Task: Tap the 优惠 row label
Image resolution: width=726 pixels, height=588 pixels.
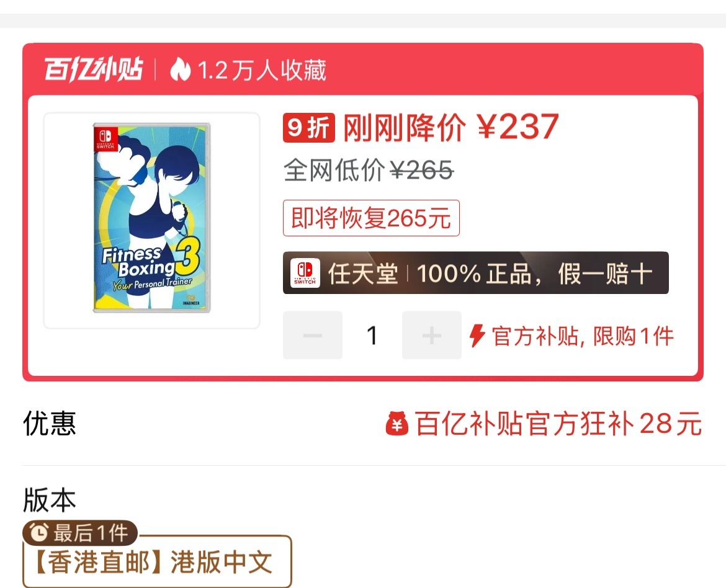Action: tap(50, 424)
